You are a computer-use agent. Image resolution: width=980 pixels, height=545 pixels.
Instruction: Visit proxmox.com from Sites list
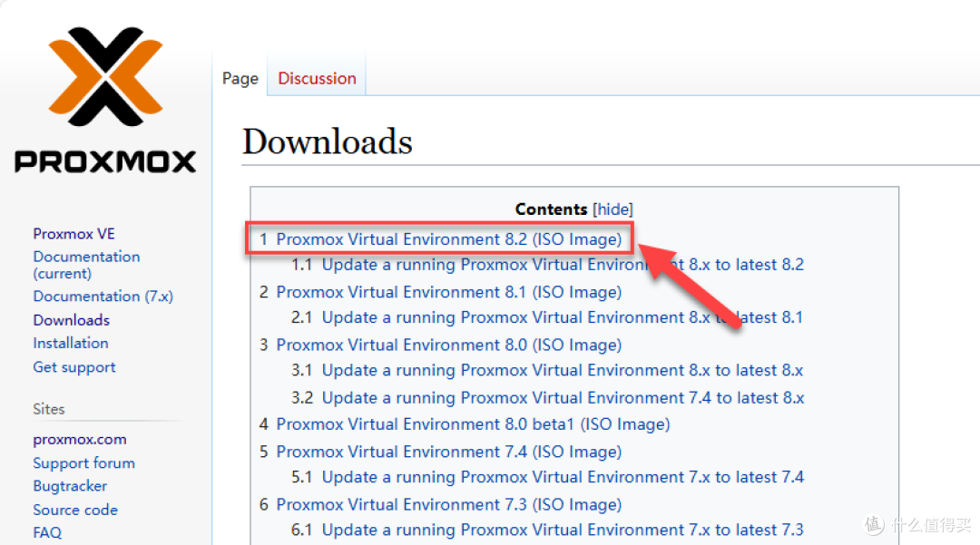click(79, 440)
